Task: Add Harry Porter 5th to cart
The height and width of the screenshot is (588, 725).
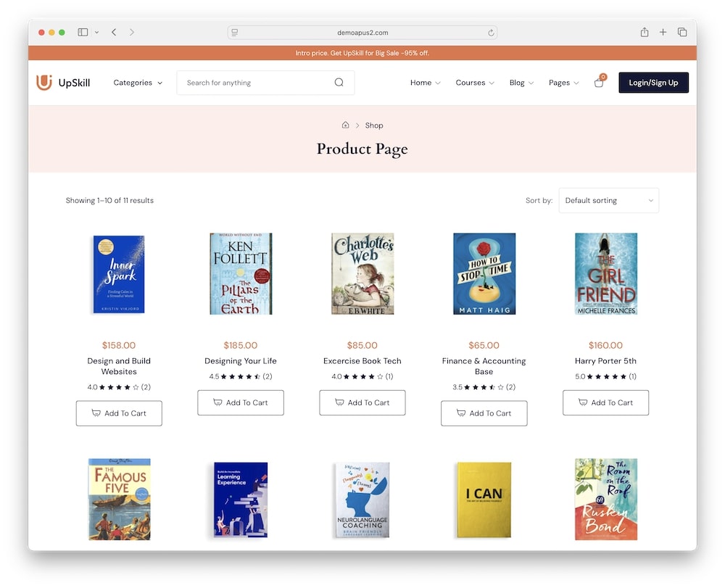Action: 605,402
